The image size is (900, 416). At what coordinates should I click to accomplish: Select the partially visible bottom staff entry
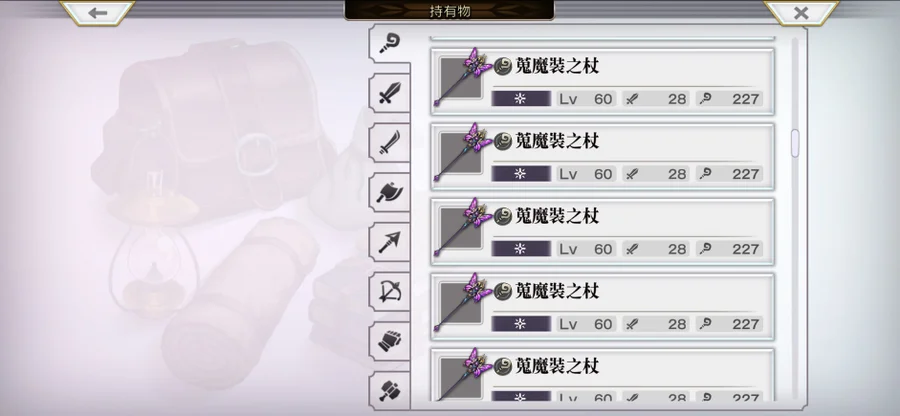(x=602, y=375)
